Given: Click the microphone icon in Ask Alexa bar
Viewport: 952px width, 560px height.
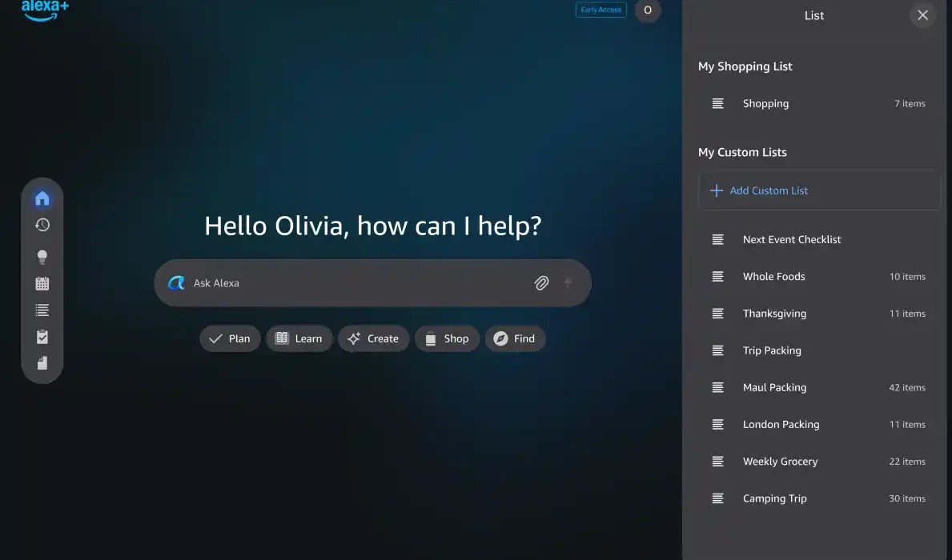Looking at the screenshot, I should [568, 282].
